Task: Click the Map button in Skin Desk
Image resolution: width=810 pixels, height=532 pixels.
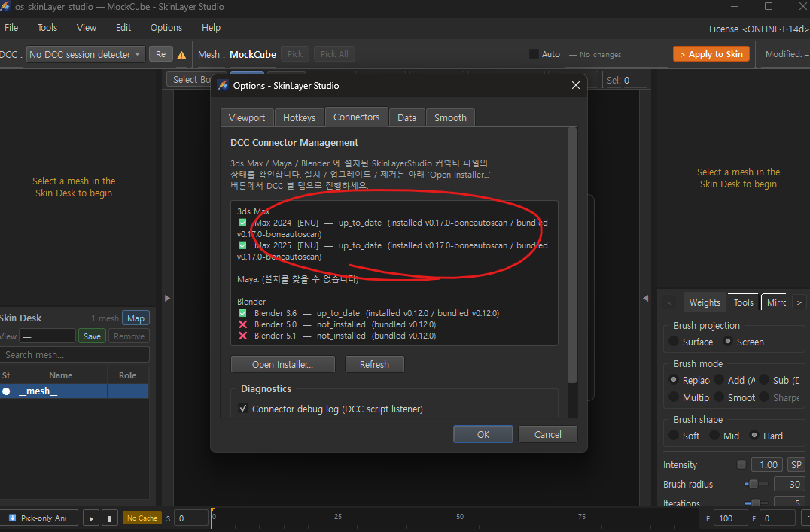Action: 136,318
